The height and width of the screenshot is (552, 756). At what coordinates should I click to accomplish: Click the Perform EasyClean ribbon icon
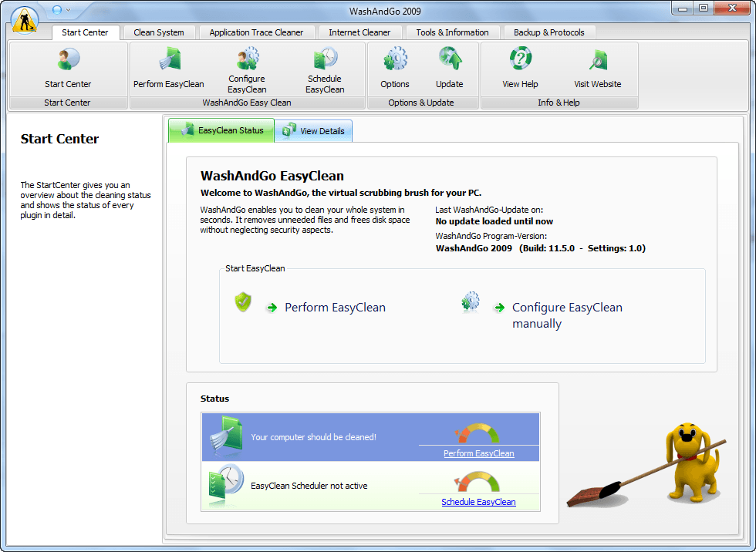(170, 59)
